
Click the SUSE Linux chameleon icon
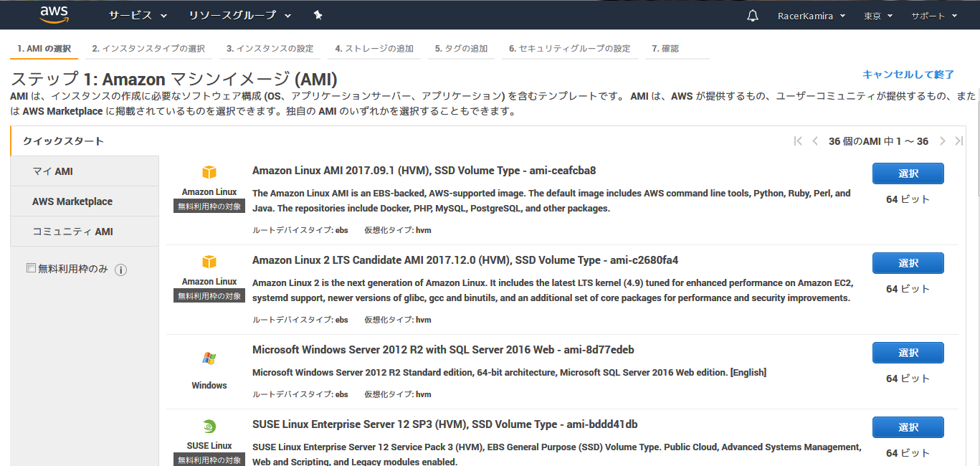pos(209,426)
